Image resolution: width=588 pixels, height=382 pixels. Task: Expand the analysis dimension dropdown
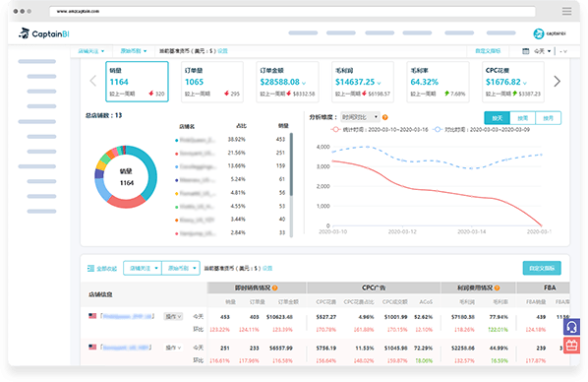[x=361, y=117]
